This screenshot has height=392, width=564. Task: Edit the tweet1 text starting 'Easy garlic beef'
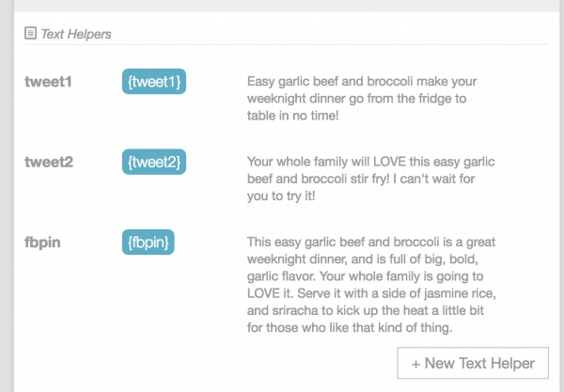pos(362,99)
